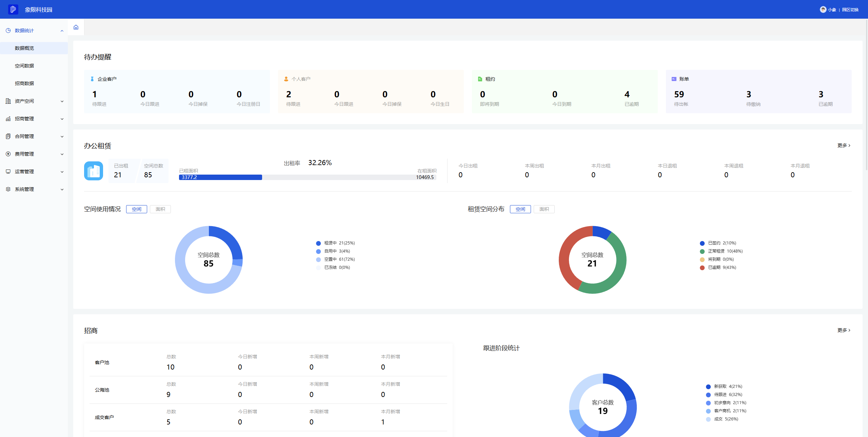868x437 pixels.
Task: Click the 招商管理 chart icon
Action: click(8, 119)
